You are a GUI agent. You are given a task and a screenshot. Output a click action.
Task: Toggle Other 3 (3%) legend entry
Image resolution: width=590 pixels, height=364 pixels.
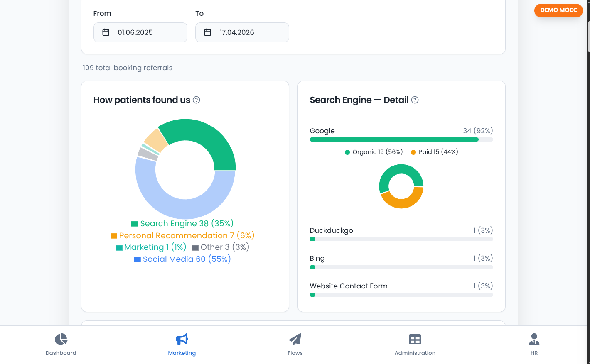pos(221,247)
